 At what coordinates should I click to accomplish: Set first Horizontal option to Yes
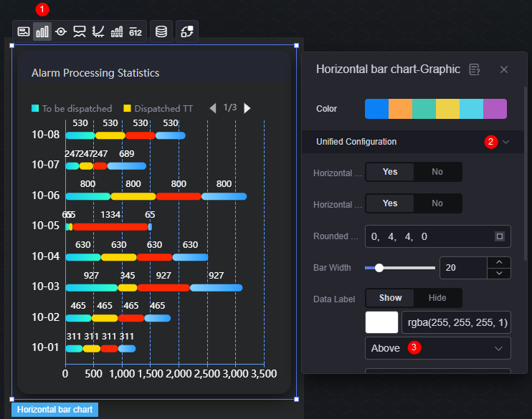click(x=390, y=172)
